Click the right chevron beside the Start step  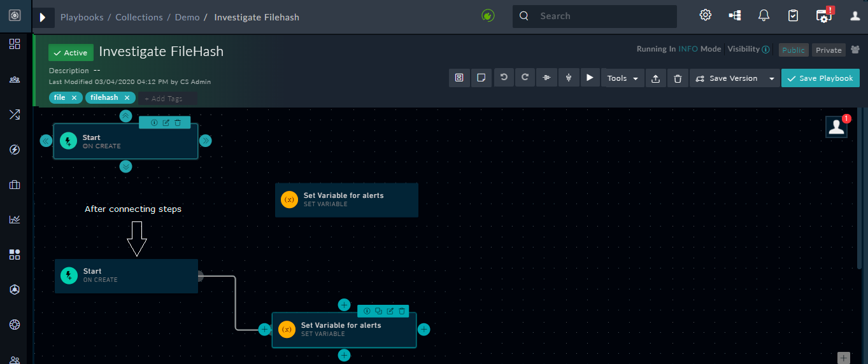[205, 141]
